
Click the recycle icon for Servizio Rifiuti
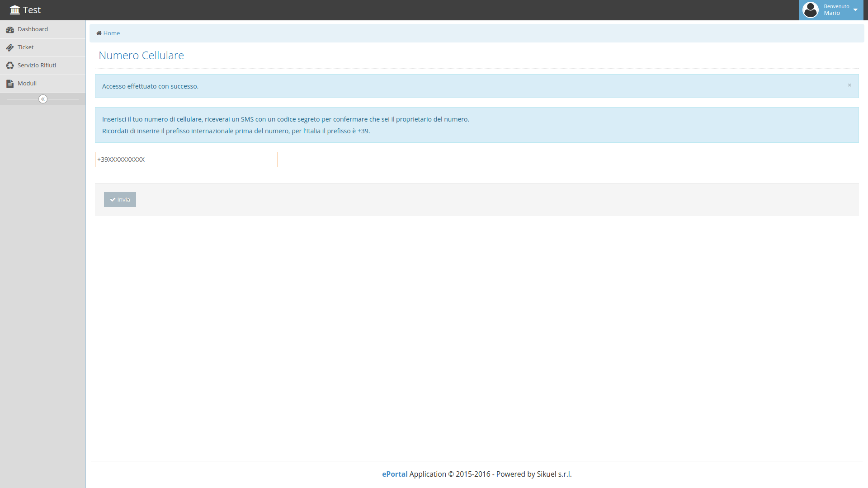(x=10, y=66)
